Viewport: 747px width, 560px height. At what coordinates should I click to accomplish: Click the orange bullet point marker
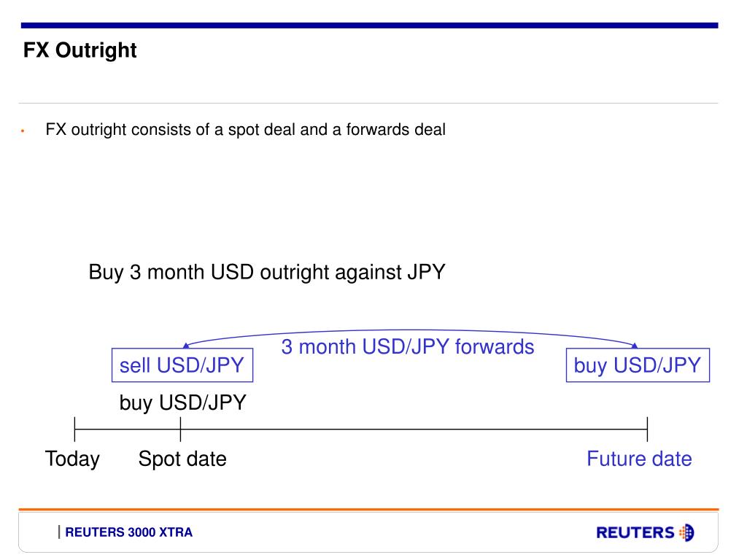[x=23, y=131]
